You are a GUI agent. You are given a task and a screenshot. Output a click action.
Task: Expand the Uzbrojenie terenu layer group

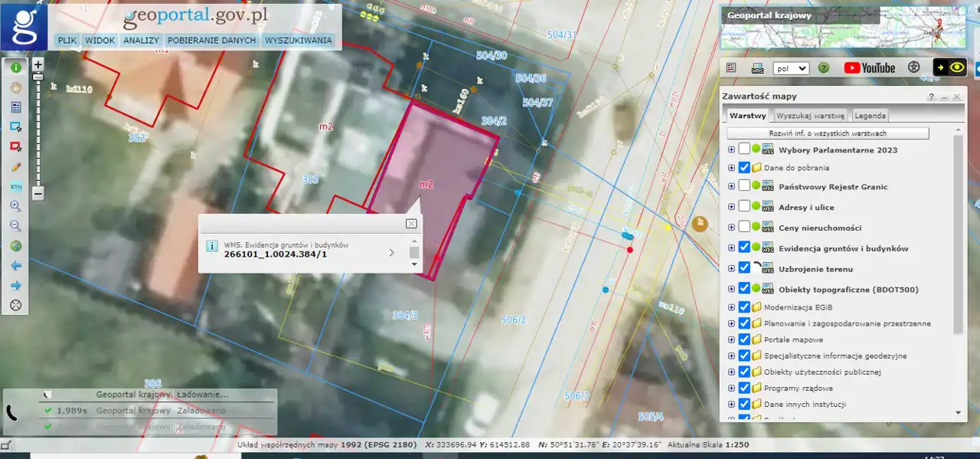pyautogui.click(x=731, y=268)
